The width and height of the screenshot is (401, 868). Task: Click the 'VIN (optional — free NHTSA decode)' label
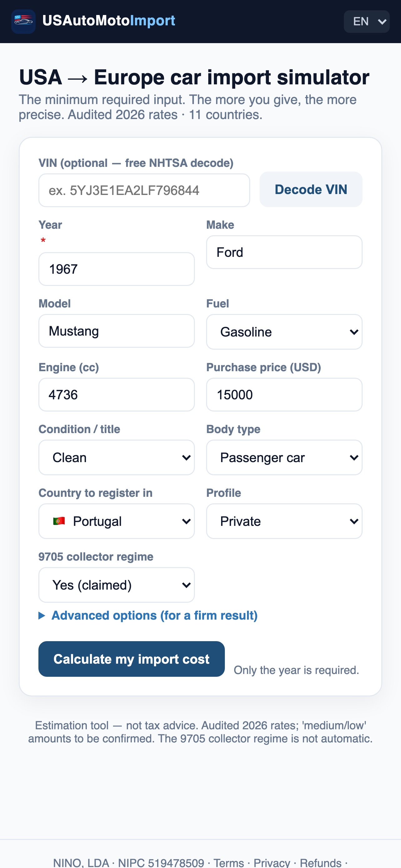pos(136,163)
